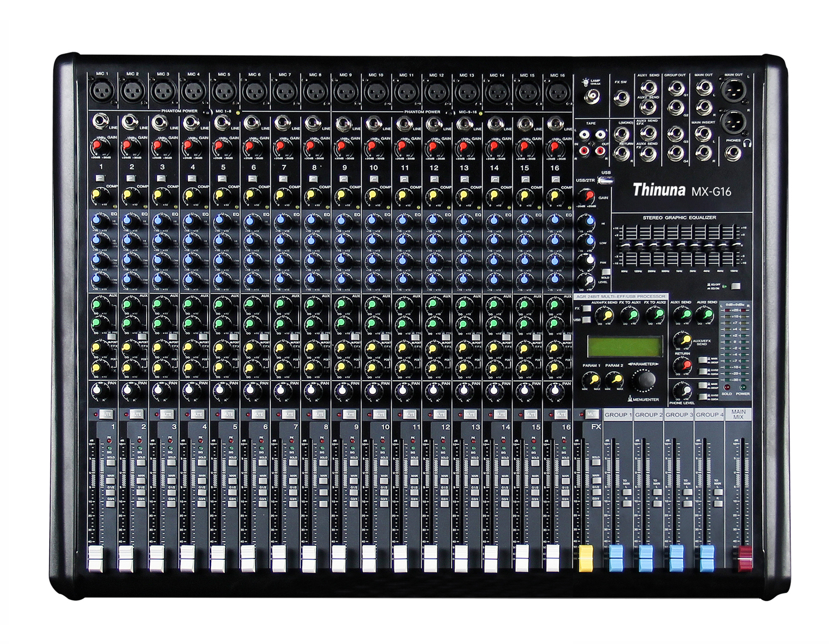The image size is (839, 644).
Task: Click the green POWER indicator LED
Action: (x=743, y=387)
